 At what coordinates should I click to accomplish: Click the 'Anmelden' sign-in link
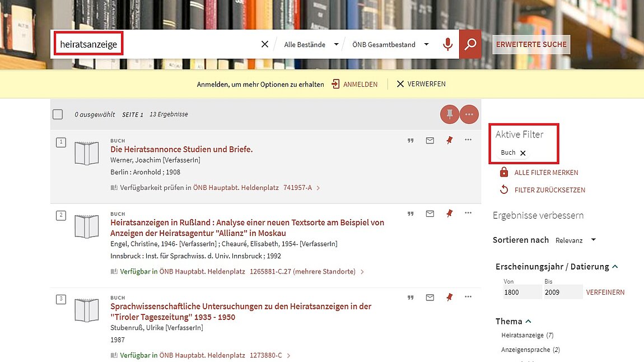pos(360,84)
